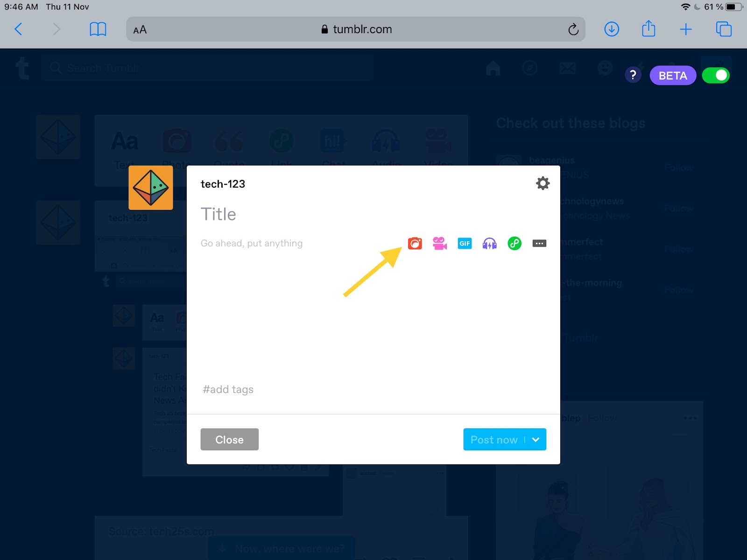The height and width of the screenshot is (560, 747).
Task: Select the tech-123 blog name in the editor
Action: tap(223, 184)
